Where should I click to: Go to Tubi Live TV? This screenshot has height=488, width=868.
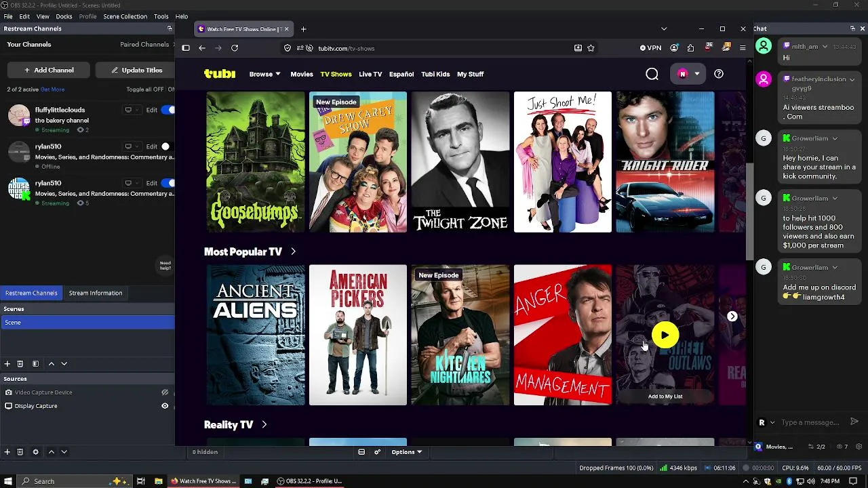(370, 74)
